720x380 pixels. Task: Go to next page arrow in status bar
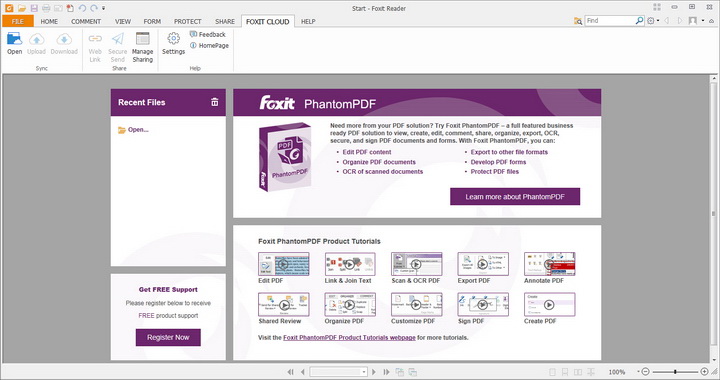click(374, 372)
